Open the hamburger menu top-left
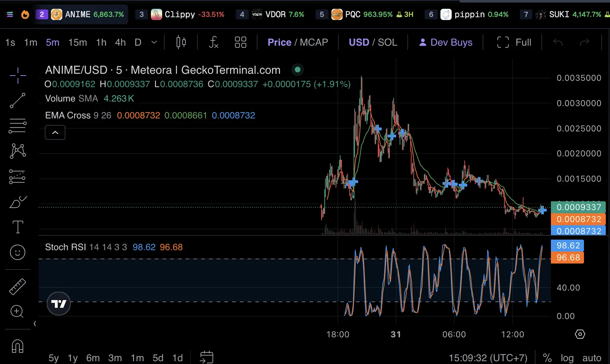 pyautogui.click(x=10, y=14)
